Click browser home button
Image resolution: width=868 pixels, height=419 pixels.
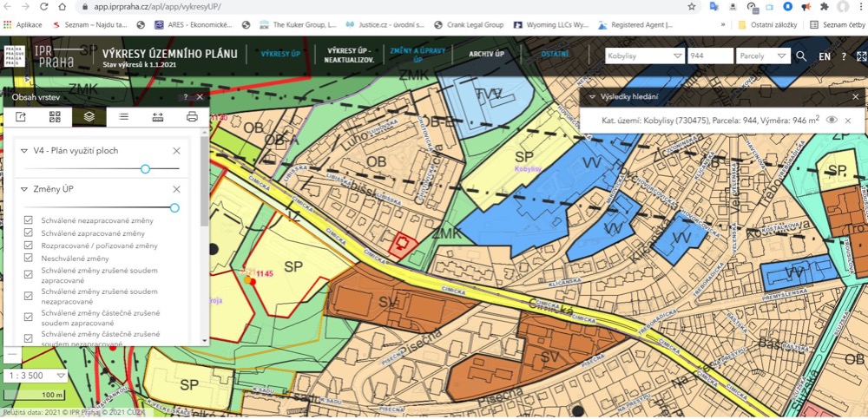[x=62, y=7]
